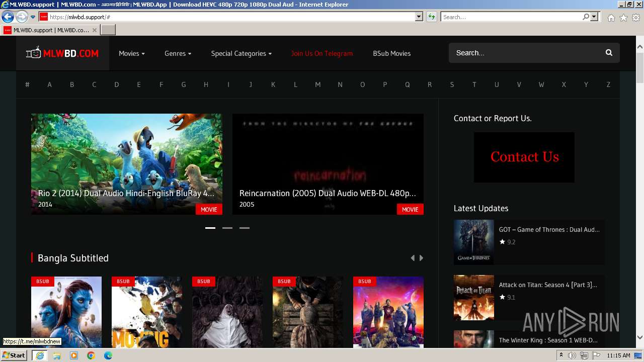Click Join Us On Telegram link
The width and height of the screenshot is (644, 362).
pyautogui.click(x=322, y=53)
